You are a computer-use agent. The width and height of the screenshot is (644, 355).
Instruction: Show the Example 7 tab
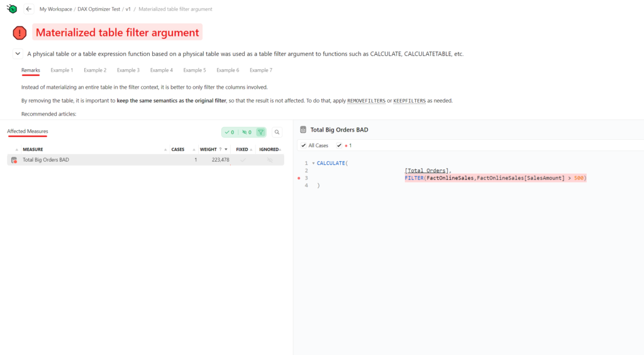(261, 70)
